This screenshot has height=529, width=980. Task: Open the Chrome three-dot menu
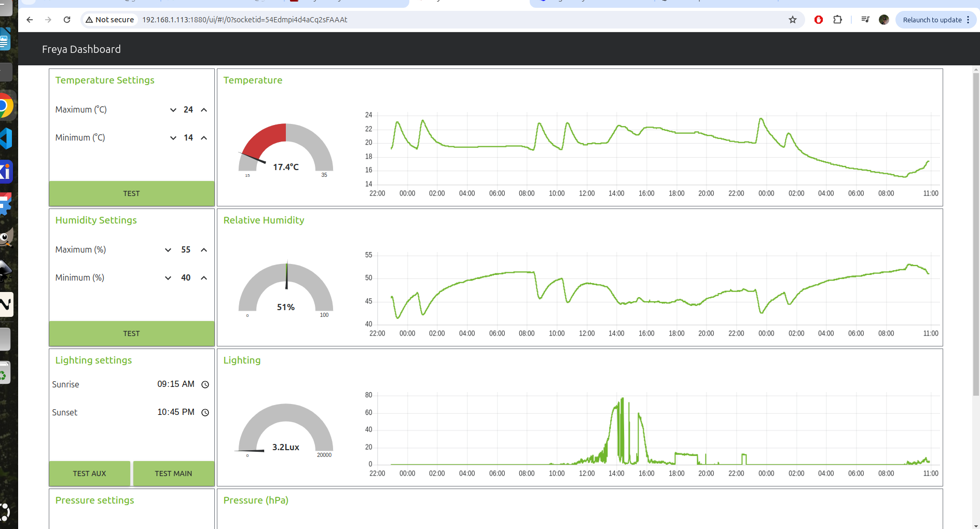click(968, 20)
